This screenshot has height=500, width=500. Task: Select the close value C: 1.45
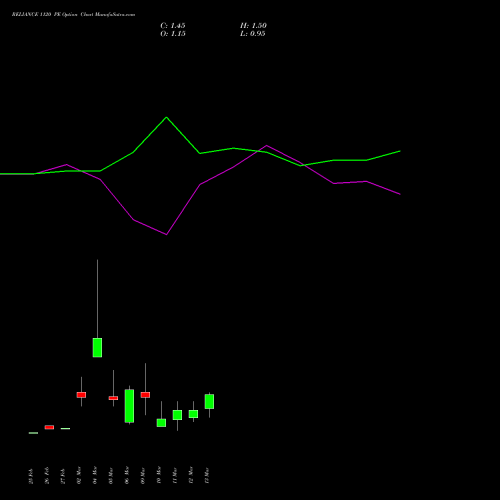[173, 26]
